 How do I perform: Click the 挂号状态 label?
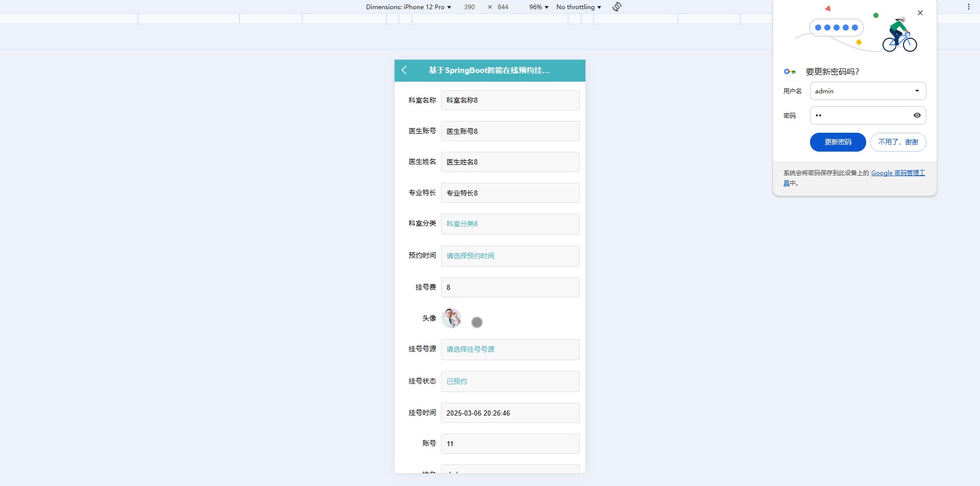tap(422, 381)
